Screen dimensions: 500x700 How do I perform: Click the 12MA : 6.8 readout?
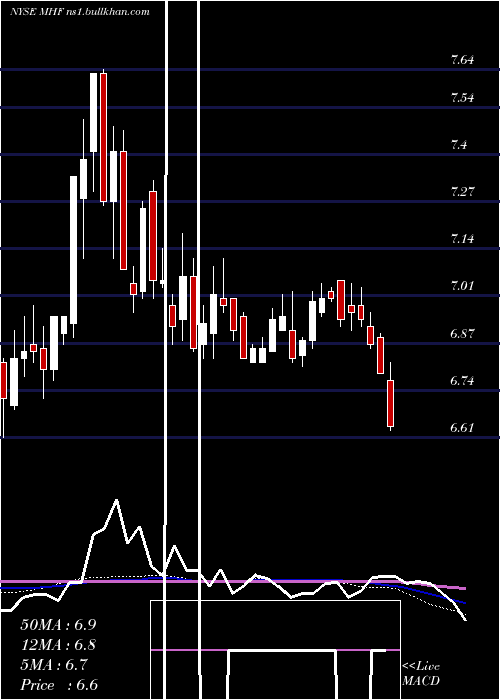[58, 645]
